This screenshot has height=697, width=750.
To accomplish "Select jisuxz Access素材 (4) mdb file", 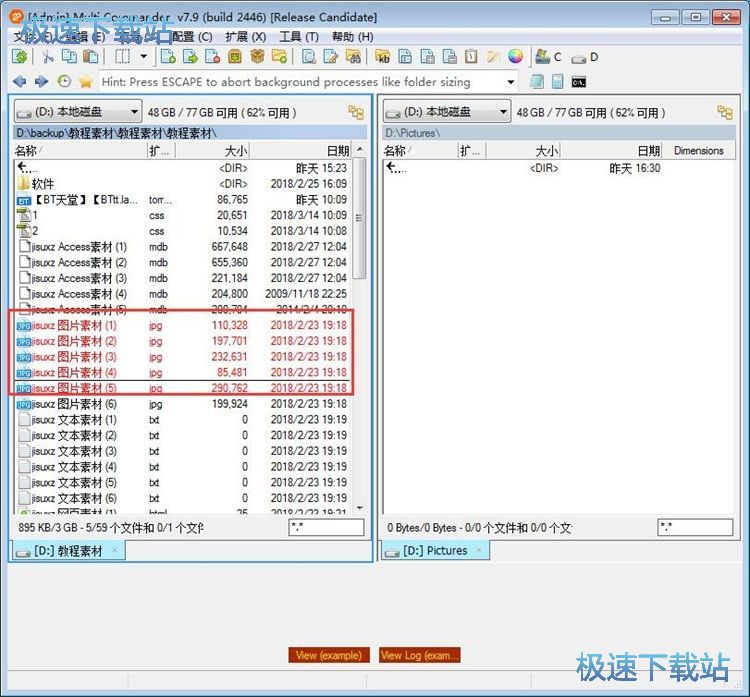I will click(x=183, y=294).
